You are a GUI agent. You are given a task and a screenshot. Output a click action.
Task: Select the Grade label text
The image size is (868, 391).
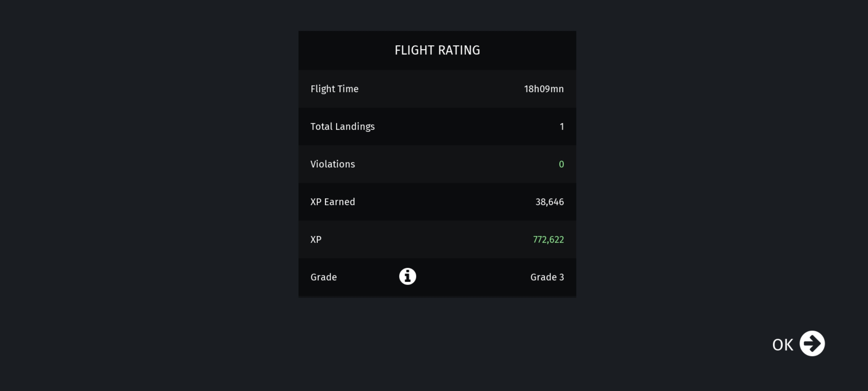point(324,277)
